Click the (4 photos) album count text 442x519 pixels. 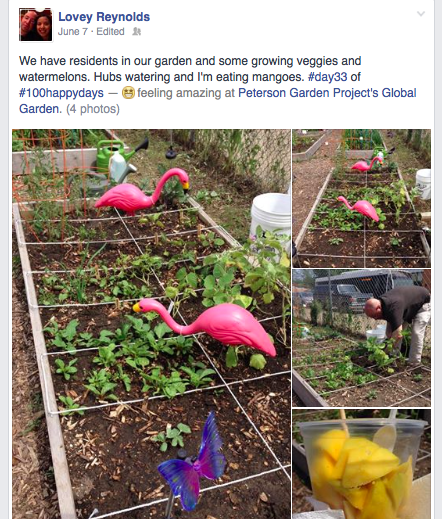[93, 109]
